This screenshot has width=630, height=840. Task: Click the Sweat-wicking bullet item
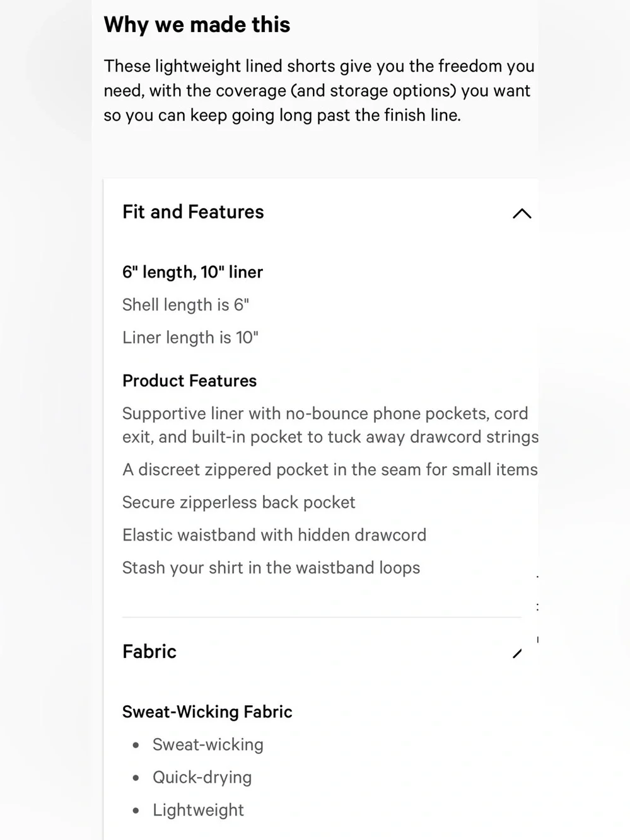[207, 745]
